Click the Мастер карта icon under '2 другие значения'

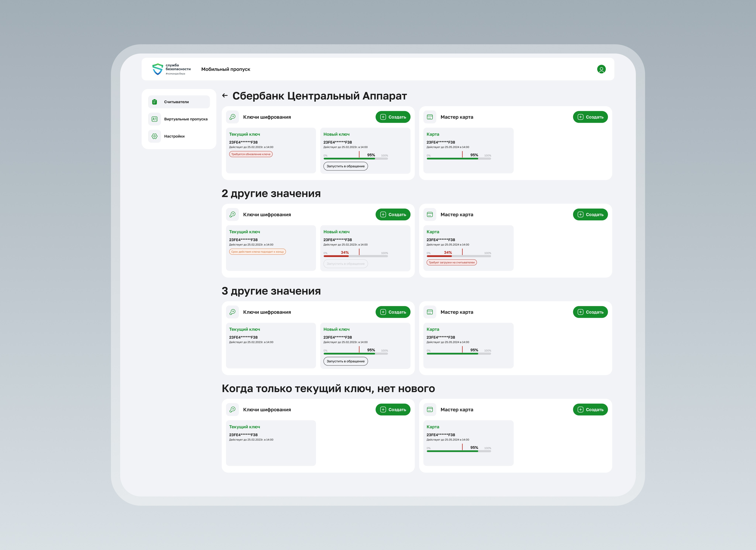pos(430,215)
